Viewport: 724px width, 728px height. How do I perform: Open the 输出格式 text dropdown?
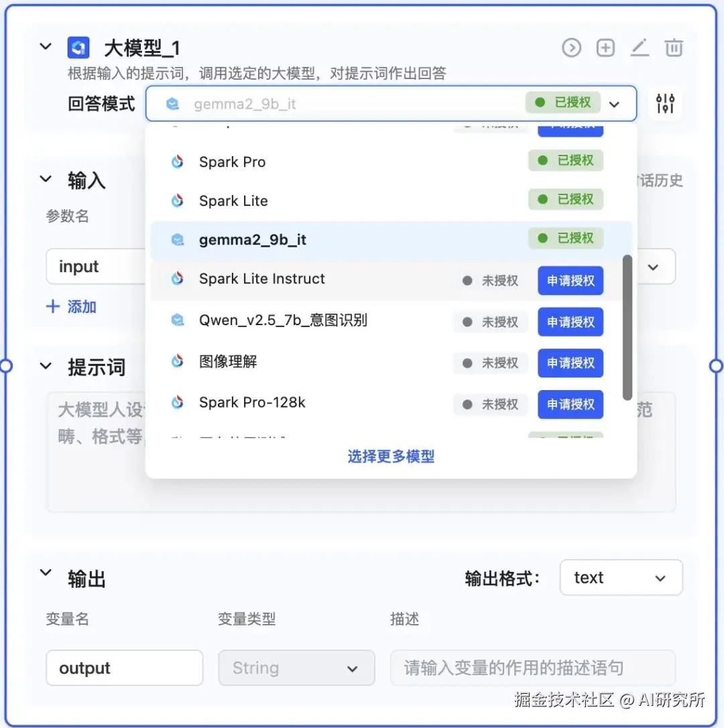tap(620, 577)
